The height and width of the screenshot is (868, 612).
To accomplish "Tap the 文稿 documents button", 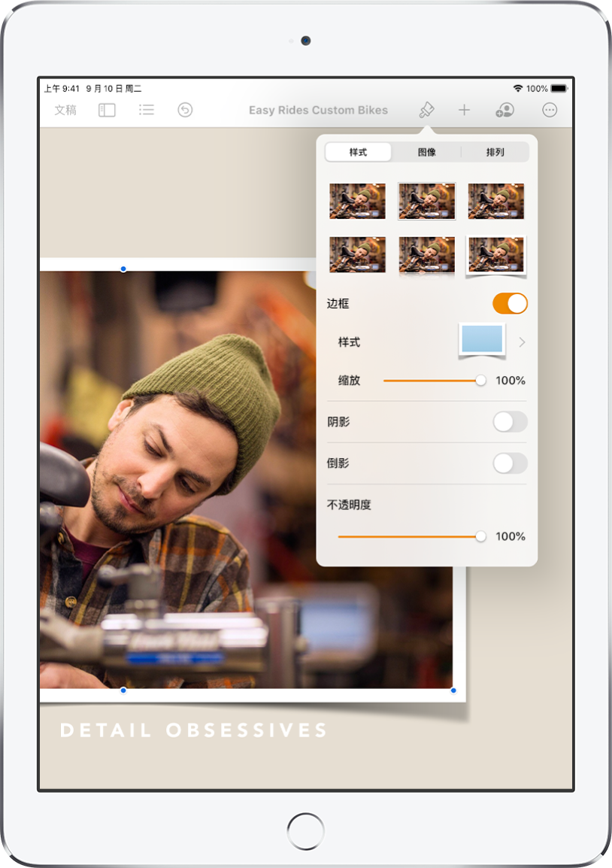I will (65, 110).
